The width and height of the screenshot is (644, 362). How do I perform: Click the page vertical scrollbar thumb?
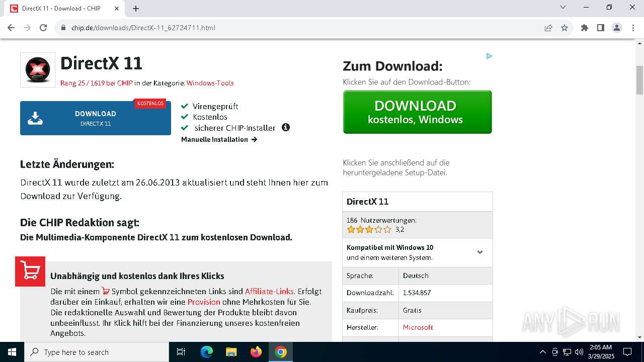pos(640,80)
